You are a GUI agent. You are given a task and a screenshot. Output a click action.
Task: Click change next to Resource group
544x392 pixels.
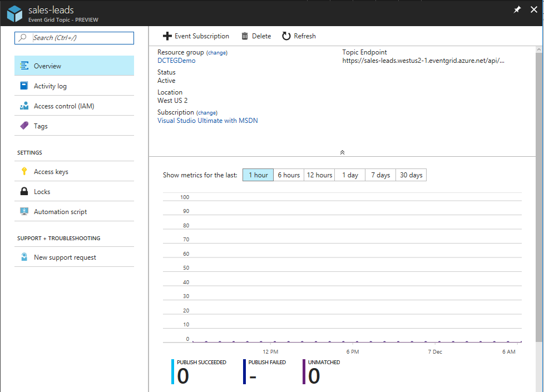pos(217,53)
